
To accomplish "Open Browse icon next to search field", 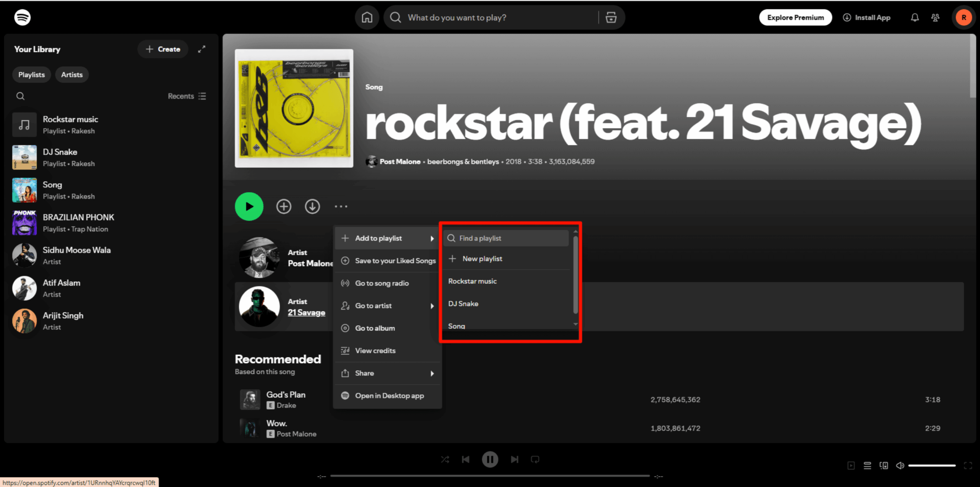I will (x=611, y=18).
